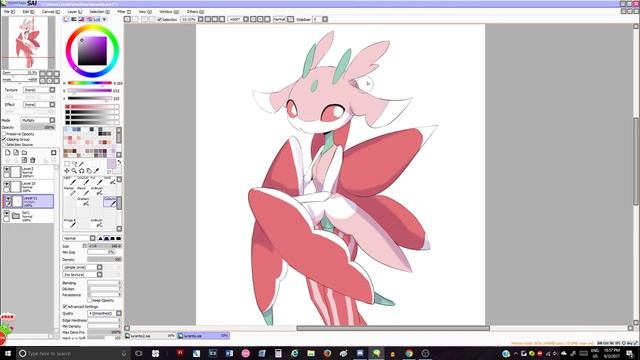Swap foreground and background colors
This screenshot has height=360, width=640.
tap(119, 162)
